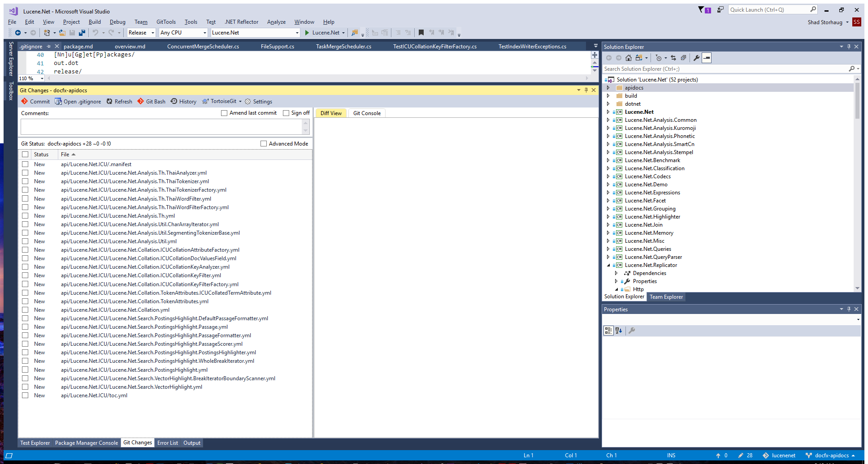
Task: Check the box for ICUCollationKeyFilter.yml row
Action: 25,275
